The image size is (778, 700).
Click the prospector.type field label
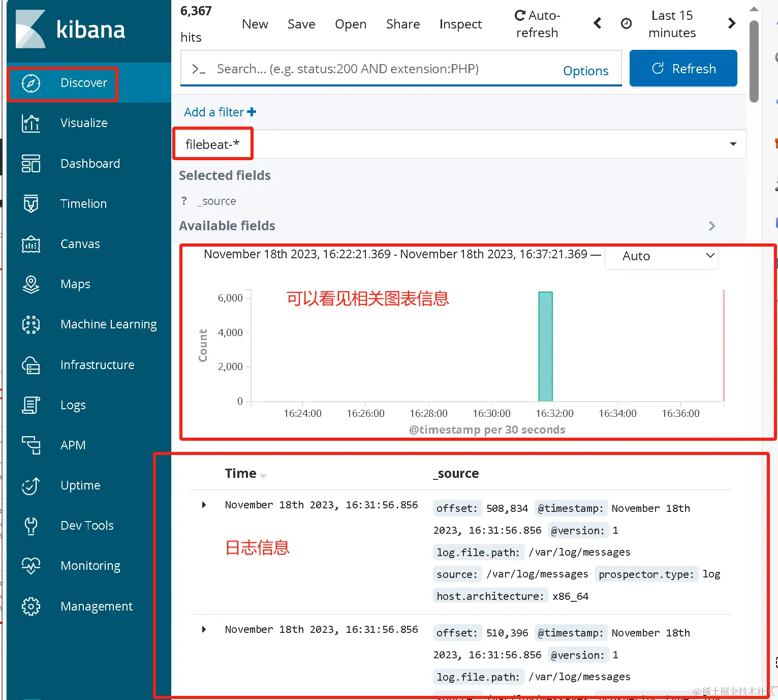tap(646, 574)
